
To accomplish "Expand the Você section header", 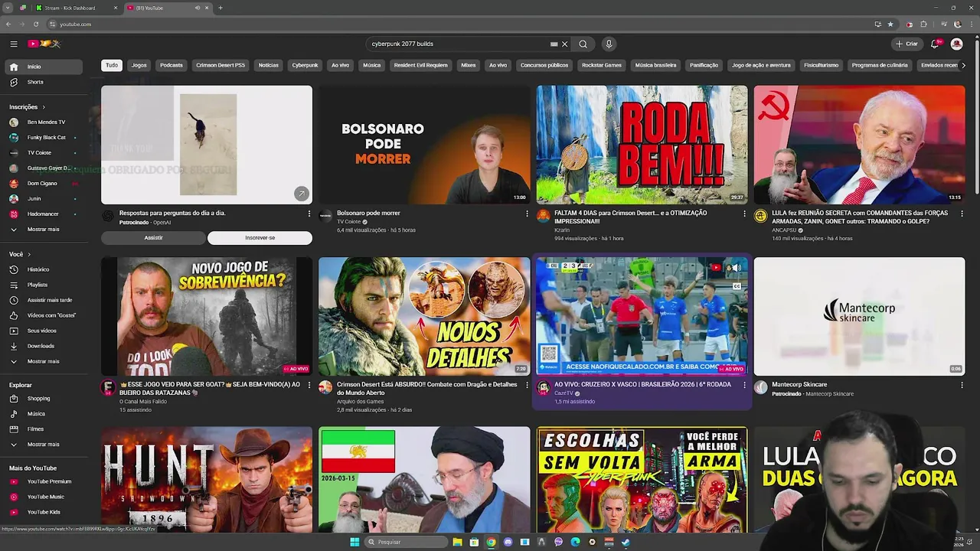I will pos(20,254).
